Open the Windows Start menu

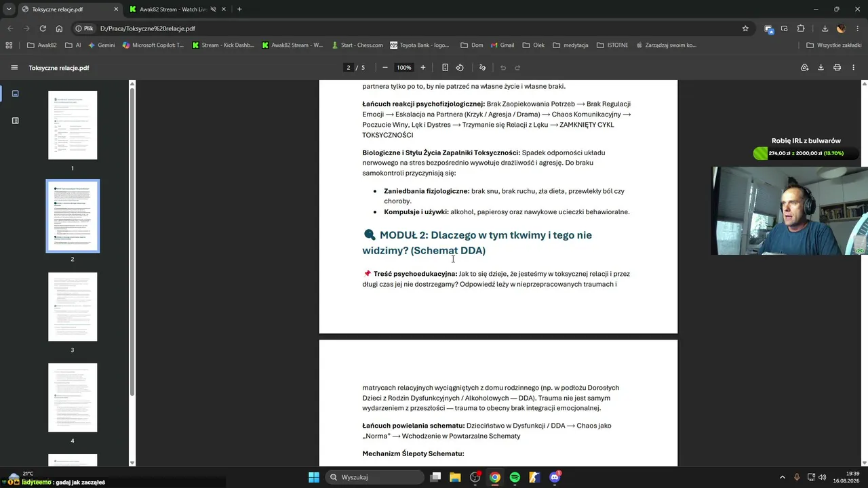(314, 477)
